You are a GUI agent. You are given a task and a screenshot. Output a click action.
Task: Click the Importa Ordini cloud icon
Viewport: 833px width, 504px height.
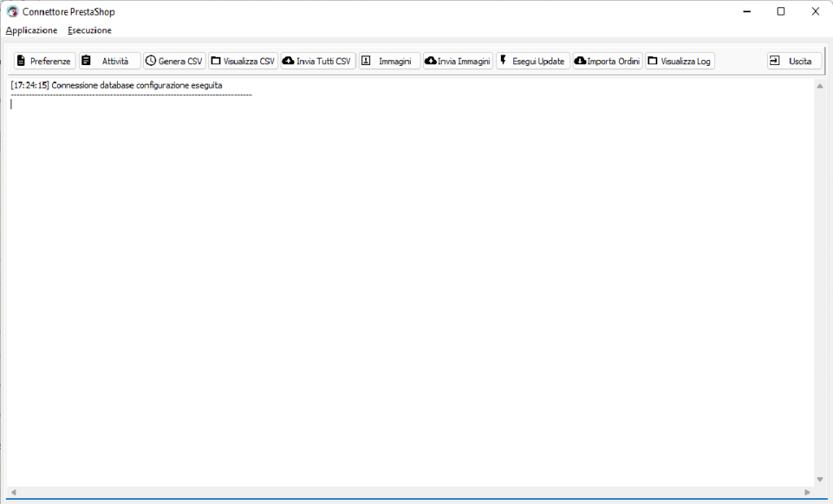pos(580,60)
